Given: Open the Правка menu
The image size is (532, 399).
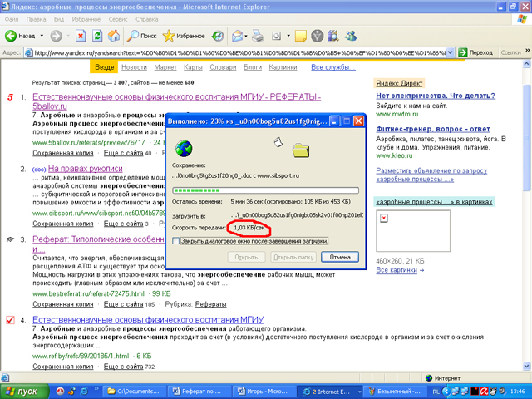Looking at the screenshot, I should click(36, 19).
